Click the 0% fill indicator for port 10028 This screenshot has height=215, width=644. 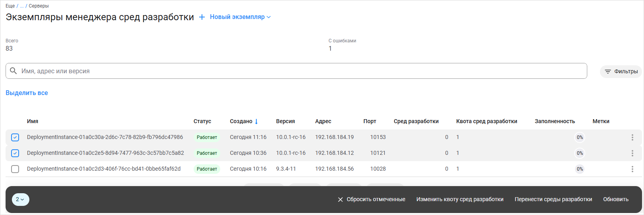580,169
